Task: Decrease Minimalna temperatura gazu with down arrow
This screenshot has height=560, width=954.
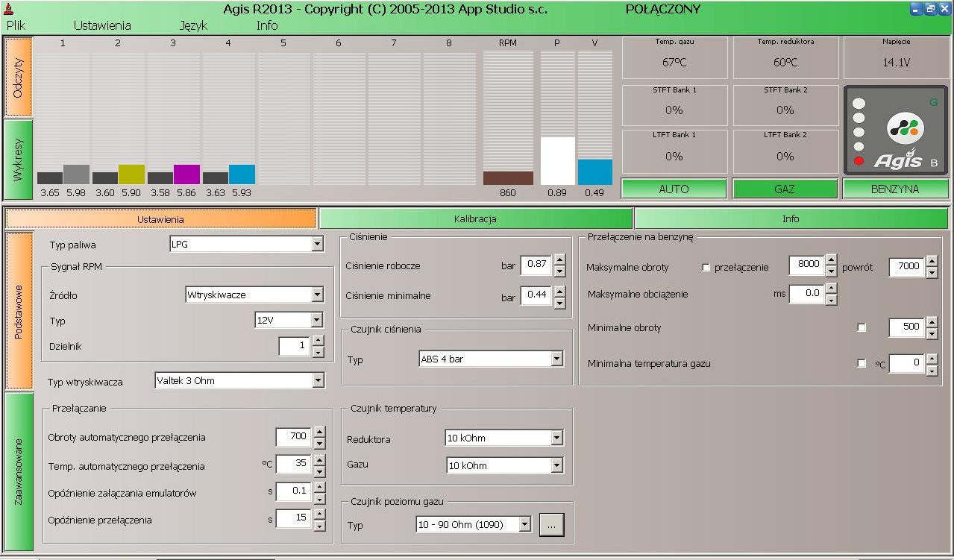Action: tap(932, 370)
